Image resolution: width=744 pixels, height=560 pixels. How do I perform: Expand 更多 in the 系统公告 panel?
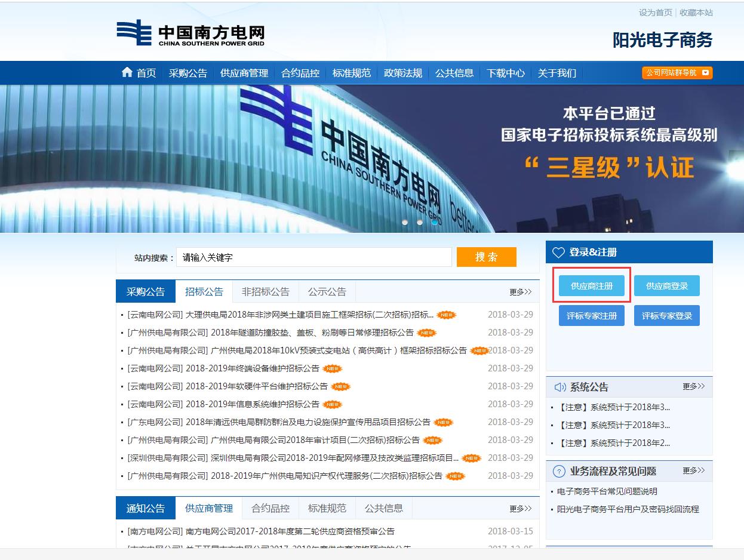694,387
